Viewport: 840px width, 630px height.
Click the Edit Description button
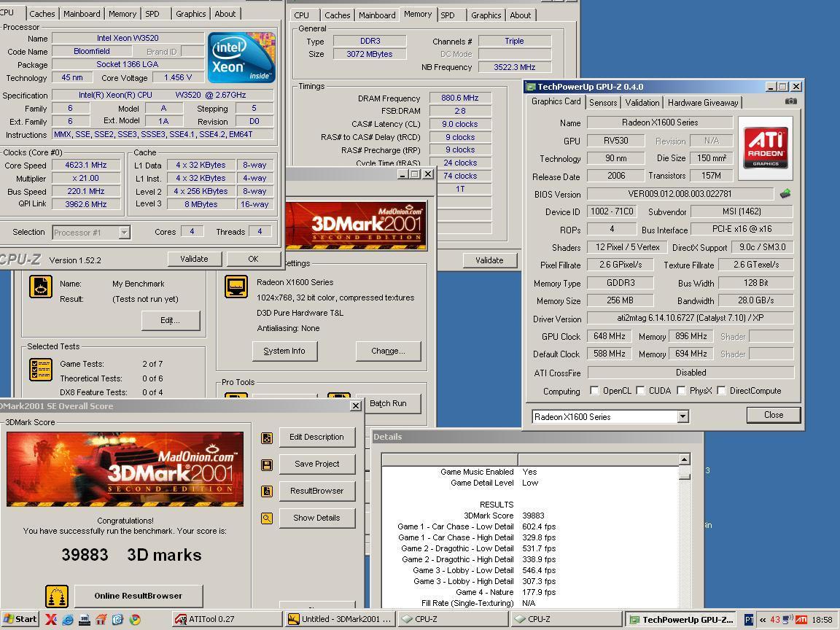click(x=316, y=437)
